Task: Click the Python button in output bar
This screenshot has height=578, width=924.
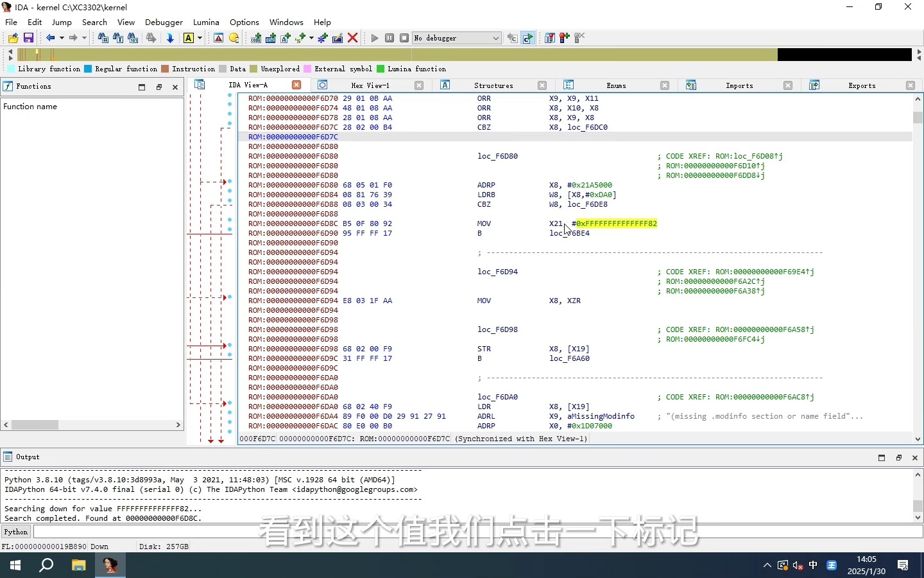Action: point(16,532)
